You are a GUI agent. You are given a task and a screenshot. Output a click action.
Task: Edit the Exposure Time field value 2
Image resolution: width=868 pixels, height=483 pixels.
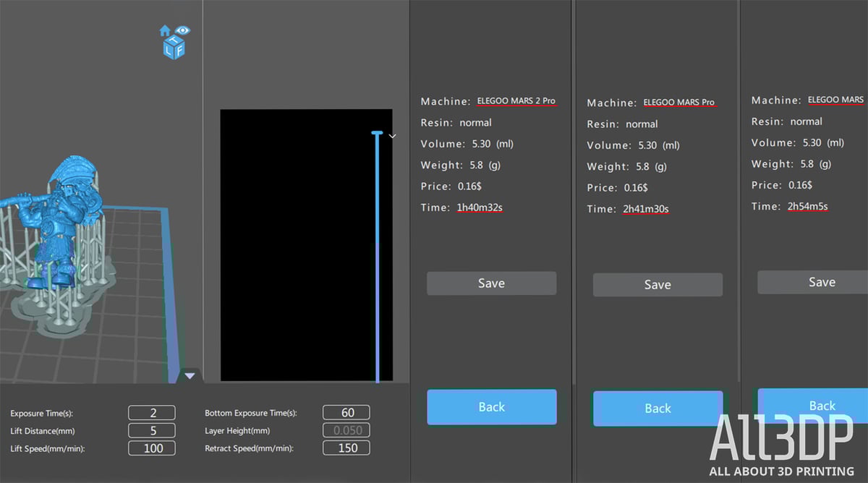[x=152, y=413]
